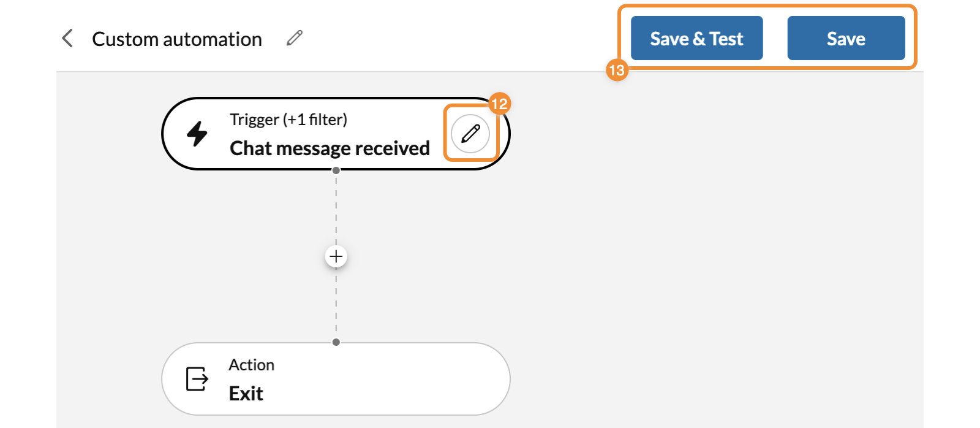
Task: Edit the trigger using its circled pencil icon
Action: coord(470,133)
